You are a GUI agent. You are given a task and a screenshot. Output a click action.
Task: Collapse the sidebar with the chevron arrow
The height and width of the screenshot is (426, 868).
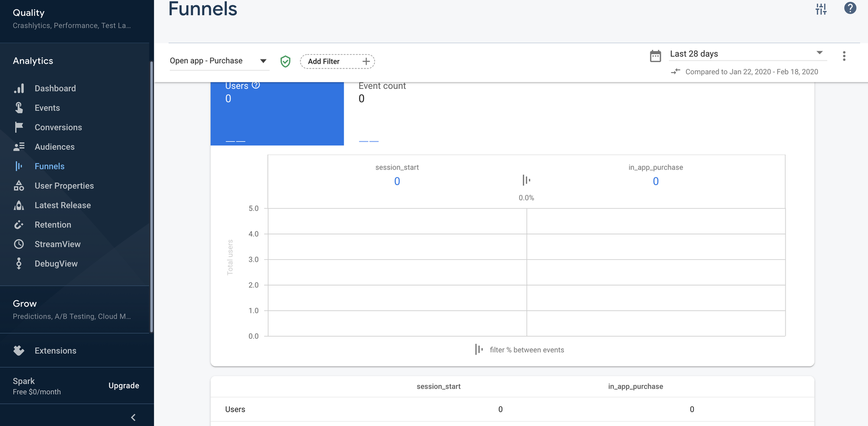click(x=133, y=417)
